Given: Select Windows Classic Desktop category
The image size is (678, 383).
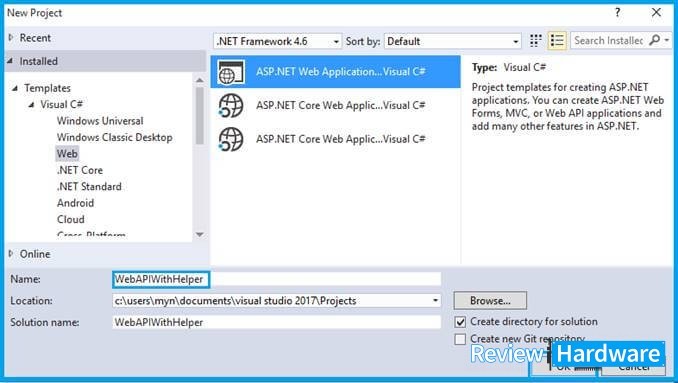Looking at the screenshot, I should click(x=115, y=137).
